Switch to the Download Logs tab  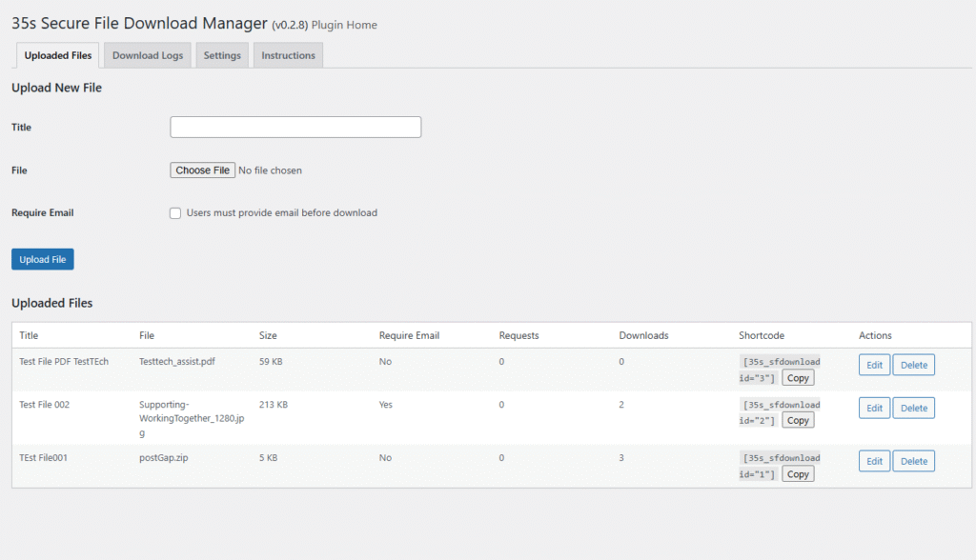tap(148, 55)
